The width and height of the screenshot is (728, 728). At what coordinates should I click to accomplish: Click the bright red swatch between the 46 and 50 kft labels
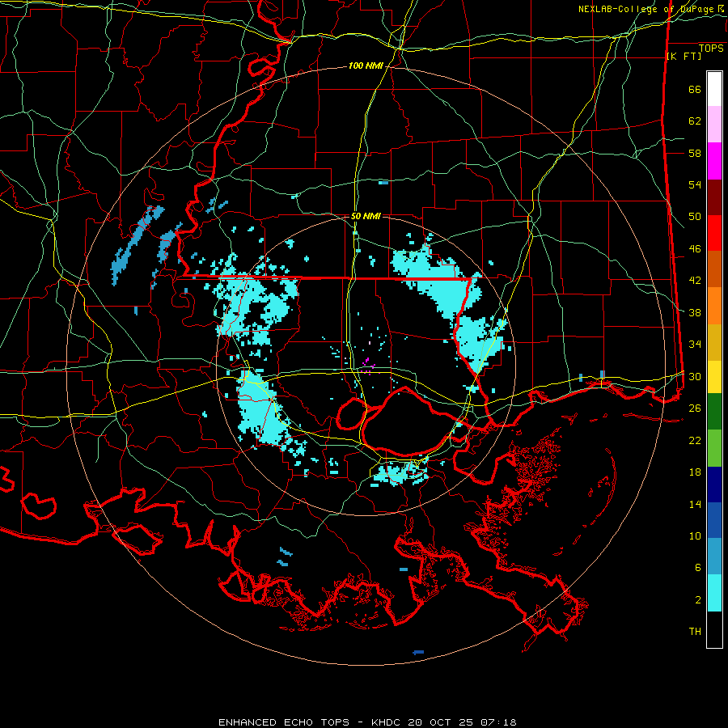point(714,233)
